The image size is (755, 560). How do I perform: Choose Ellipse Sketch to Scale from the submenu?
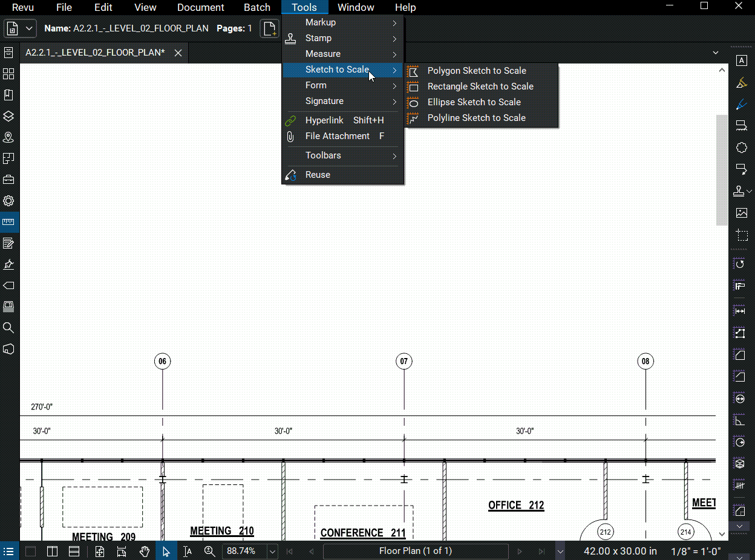474,102
